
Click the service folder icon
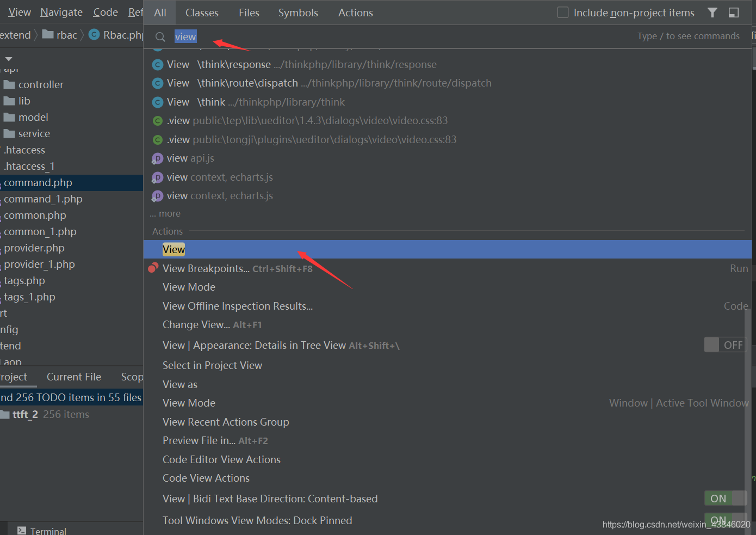(9, 133)
